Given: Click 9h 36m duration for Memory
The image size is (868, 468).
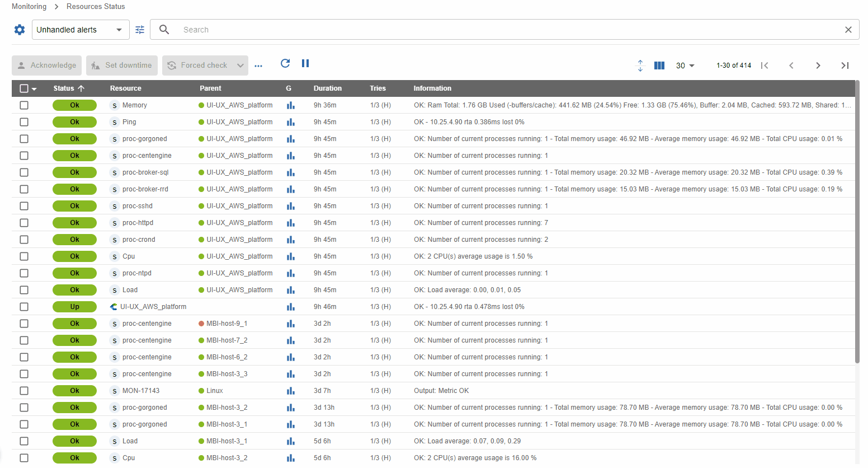Looking at the screenshot, I should (x=325, y=105).
